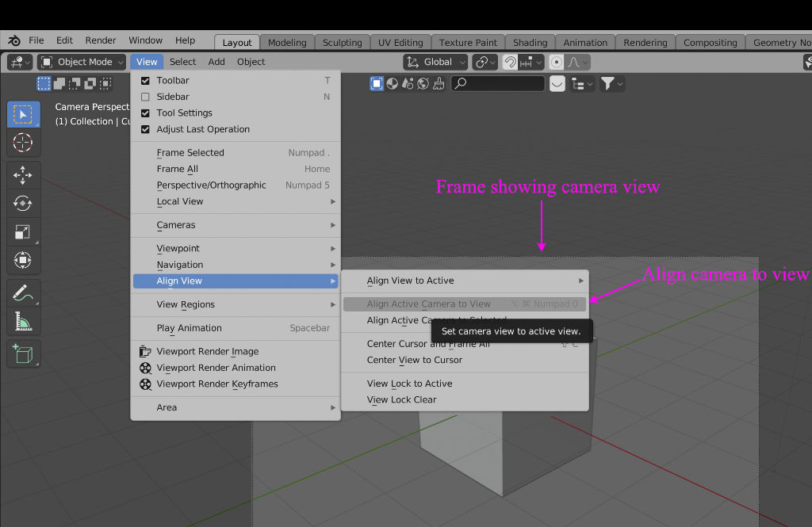Image resolution: width=812 pixels, height=527 pixels.
Task: Choose Align Active Camera to View
Action: 429,304
